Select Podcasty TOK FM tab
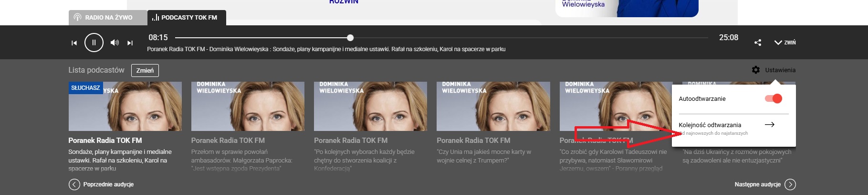 point(187,17)
